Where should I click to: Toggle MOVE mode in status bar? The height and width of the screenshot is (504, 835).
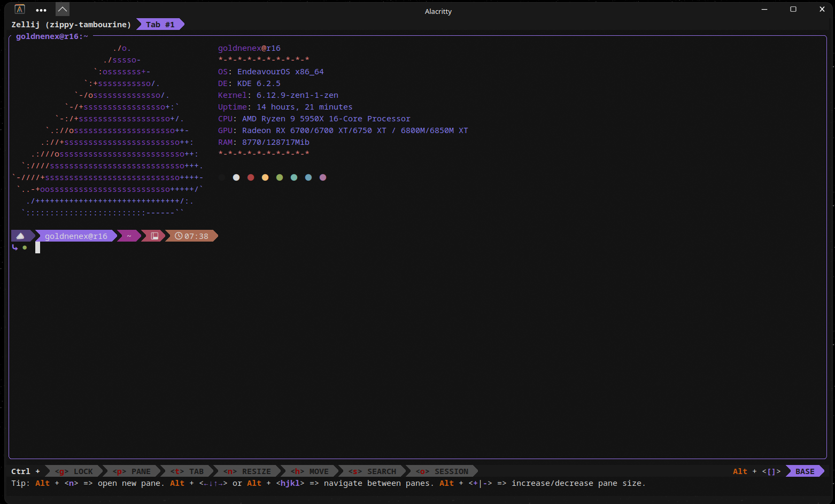pos(310,471)
